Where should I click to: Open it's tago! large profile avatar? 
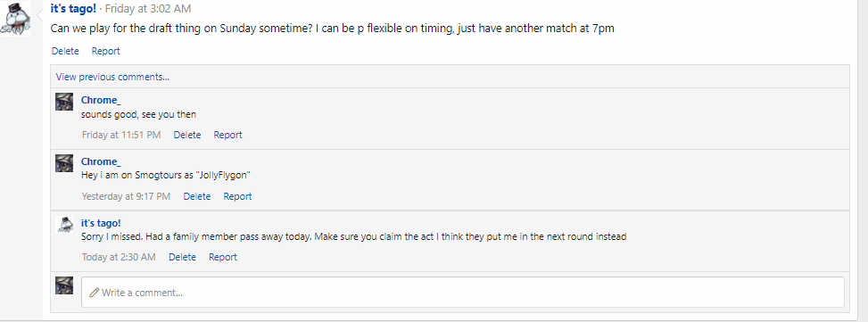click(15, 19)
